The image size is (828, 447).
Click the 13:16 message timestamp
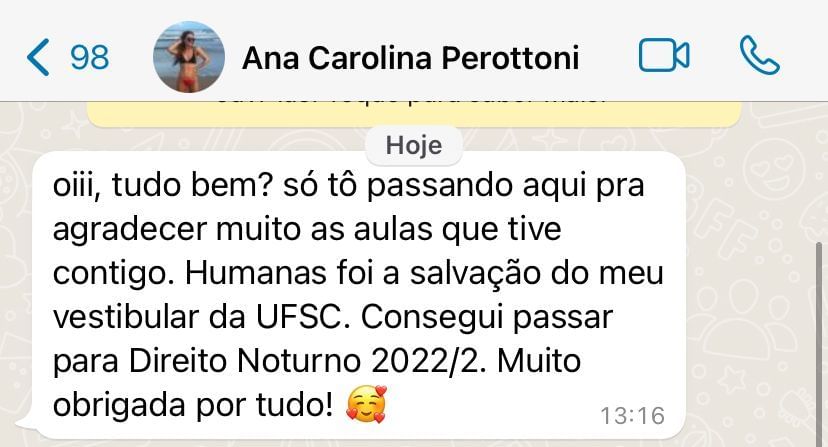pyautogui.click(x=633, y=416)
